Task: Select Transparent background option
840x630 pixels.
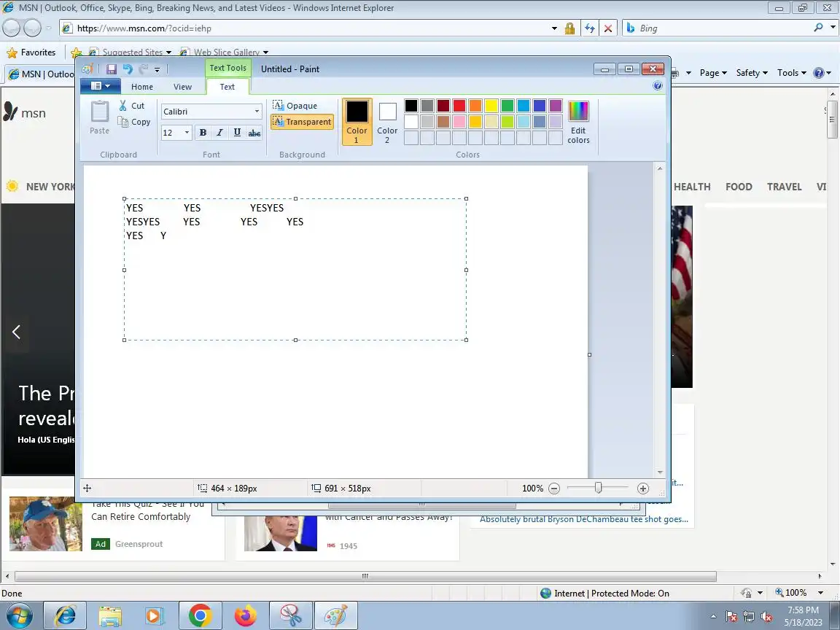Action: [302, 122]
